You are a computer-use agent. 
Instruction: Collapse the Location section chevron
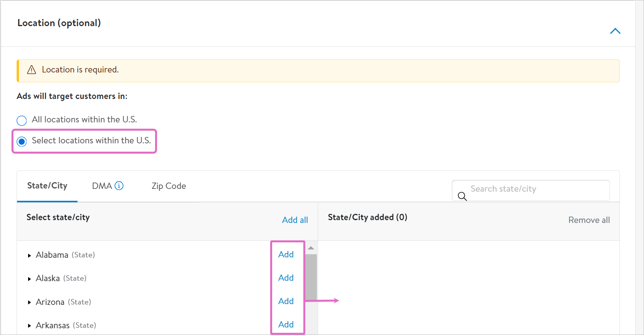point(615,31)
